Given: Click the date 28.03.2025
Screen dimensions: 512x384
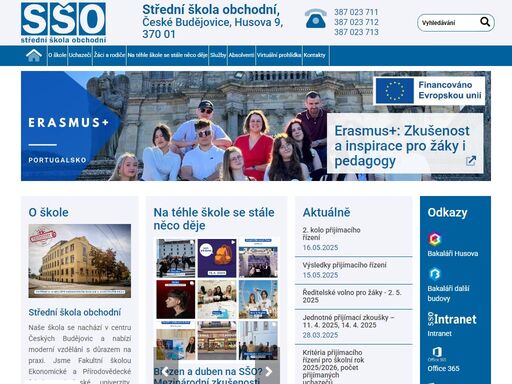Looking at the screenshot, I should click(x=320, y=335).
